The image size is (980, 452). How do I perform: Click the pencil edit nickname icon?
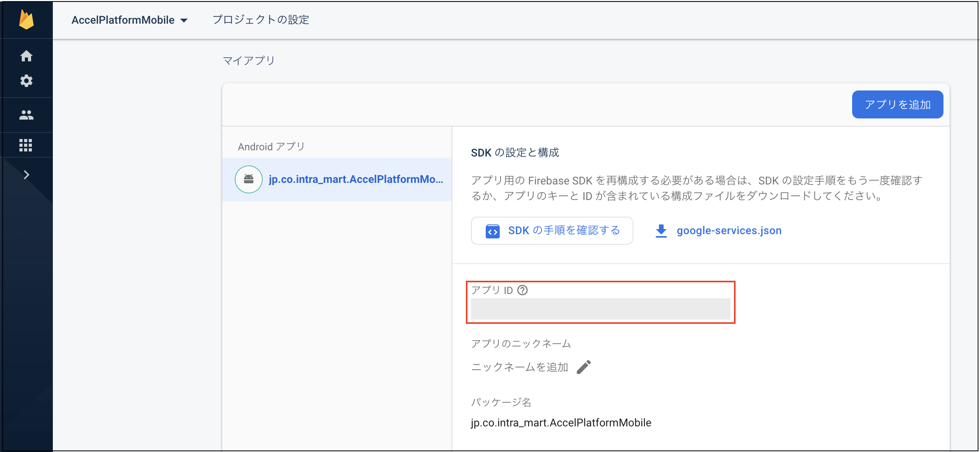(x=584, y=367)
